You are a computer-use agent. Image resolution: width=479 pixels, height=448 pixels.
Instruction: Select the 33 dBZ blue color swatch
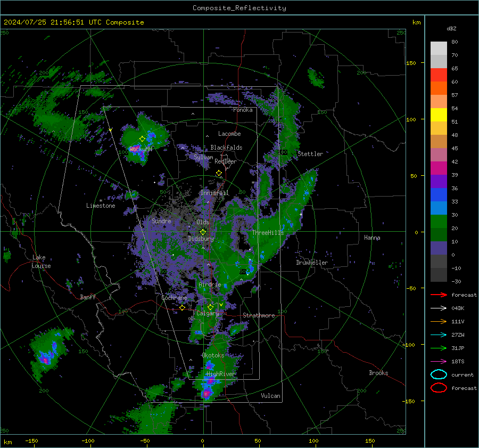point(439,194)
